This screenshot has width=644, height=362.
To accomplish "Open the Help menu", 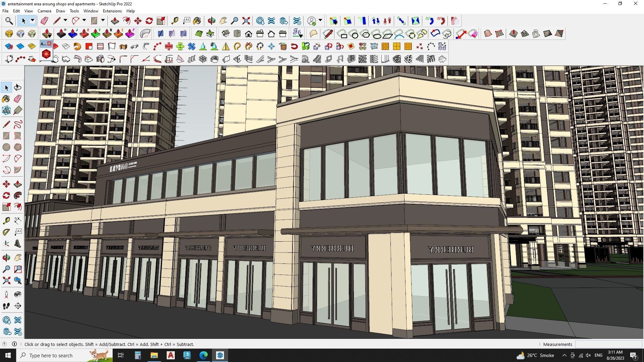I will [x=130, y=11].
